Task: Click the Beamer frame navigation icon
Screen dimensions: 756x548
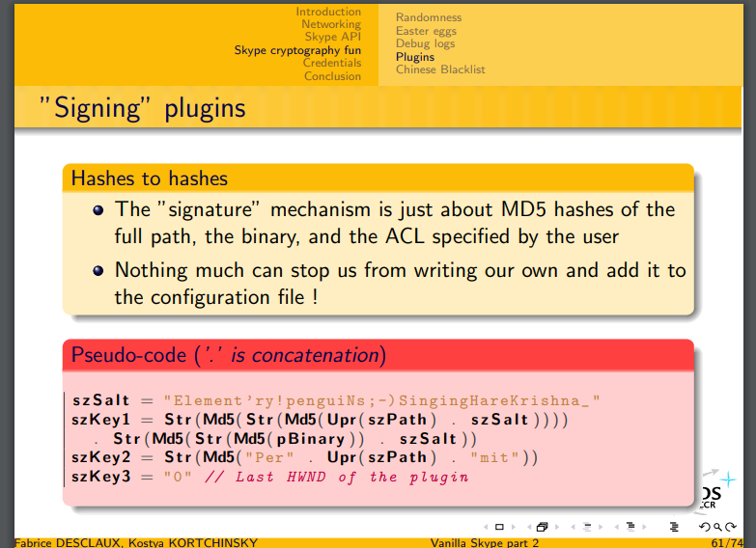Action: point(543,527)
